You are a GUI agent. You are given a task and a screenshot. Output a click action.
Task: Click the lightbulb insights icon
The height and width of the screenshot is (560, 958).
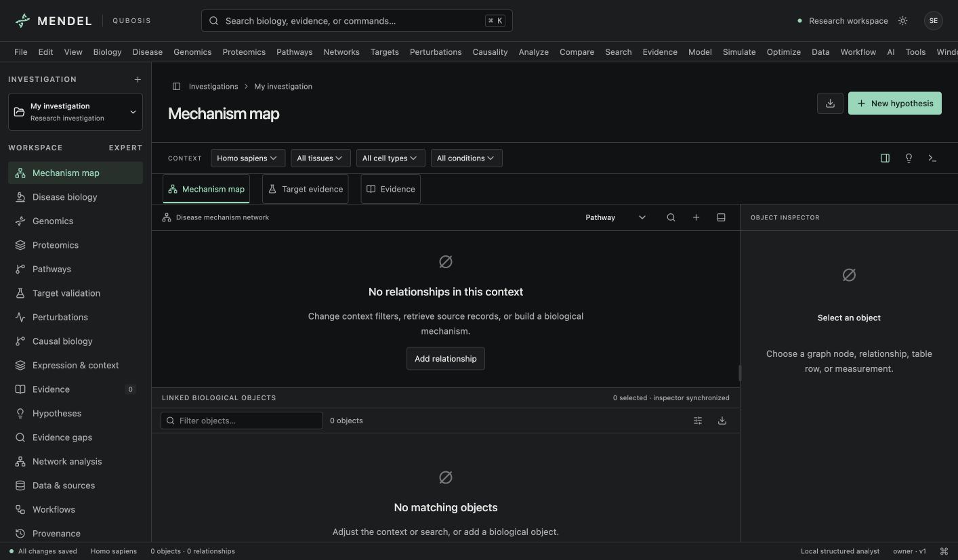pos(909,158)
